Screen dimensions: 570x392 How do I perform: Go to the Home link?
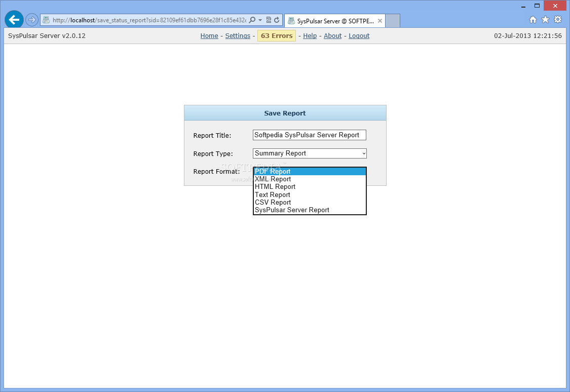point(209,36)
